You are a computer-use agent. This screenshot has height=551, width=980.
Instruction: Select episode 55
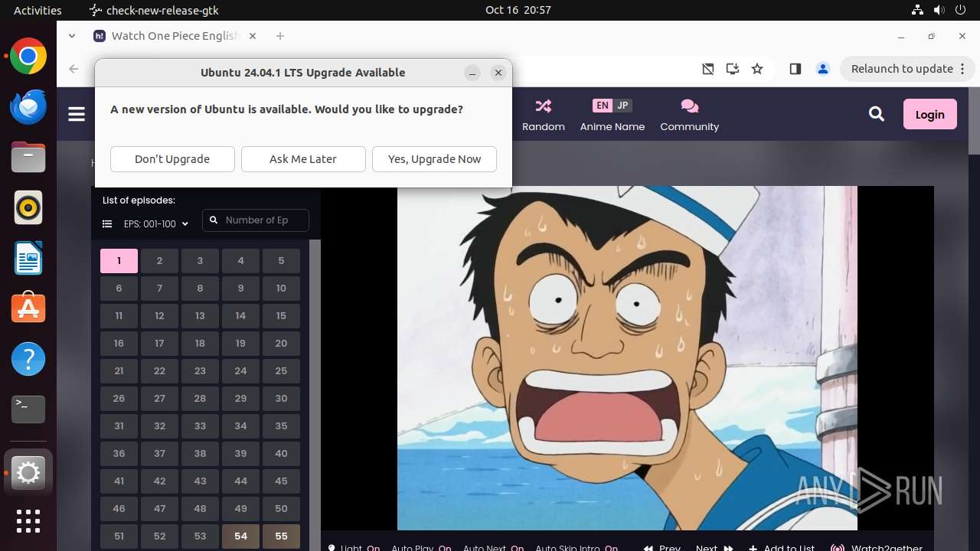pyautogui.click(x=281, y=536)
